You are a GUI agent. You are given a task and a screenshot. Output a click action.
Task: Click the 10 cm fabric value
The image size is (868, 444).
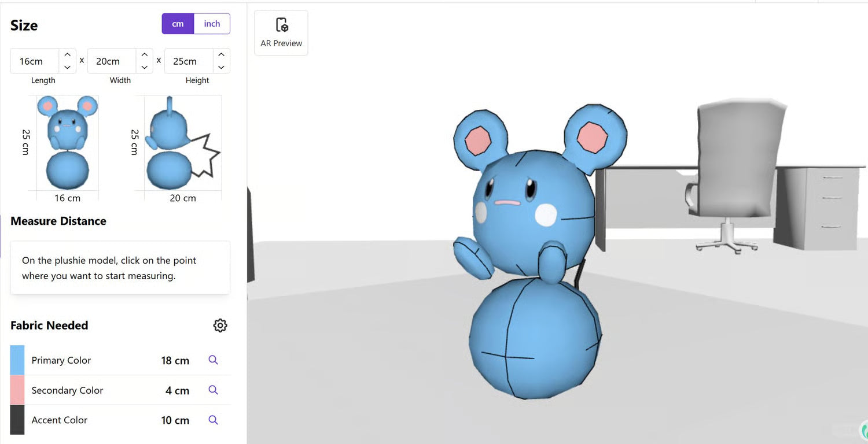(175, 420)
